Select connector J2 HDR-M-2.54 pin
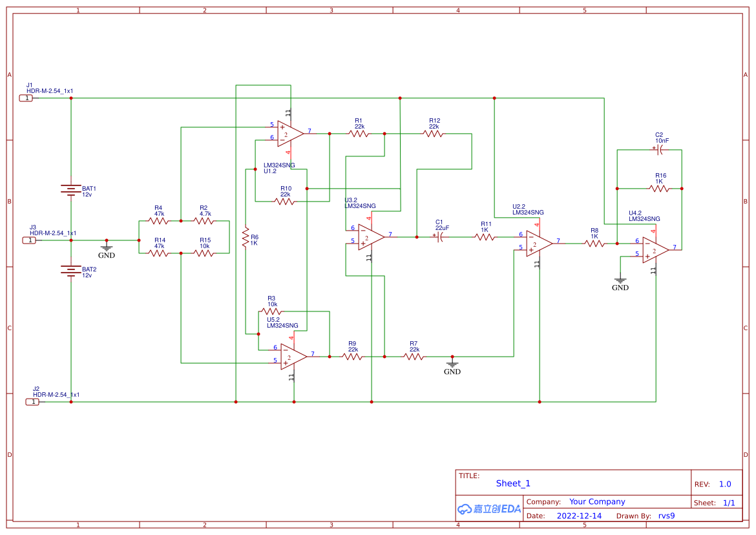756x535 pixels. (x=29, y=402)
